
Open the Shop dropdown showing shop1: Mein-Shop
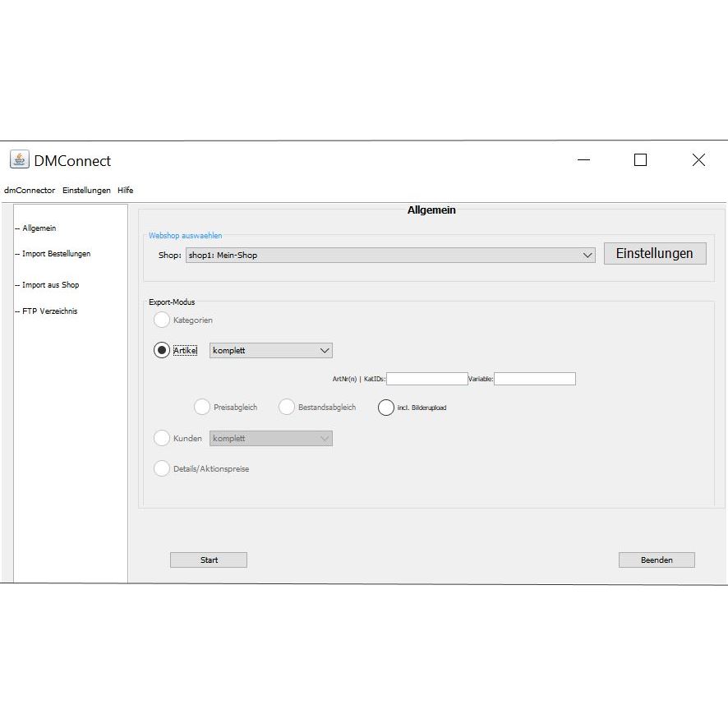tap(390, 256)
